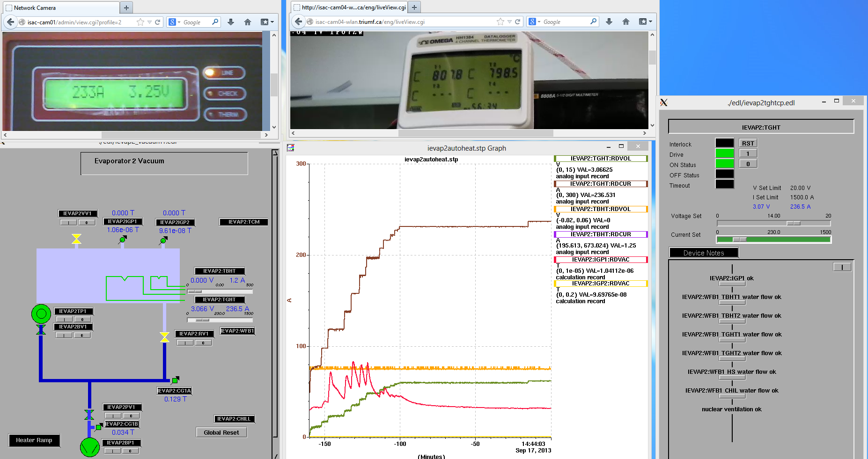Open new tab beside the liveView.cgi tab
The width and height of the screenshot is (868, 459).
click(414, 7)
